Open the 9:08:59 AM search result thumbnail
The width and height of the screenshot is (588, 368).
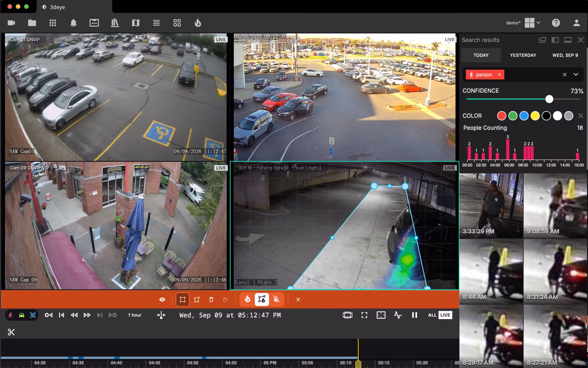556,205
